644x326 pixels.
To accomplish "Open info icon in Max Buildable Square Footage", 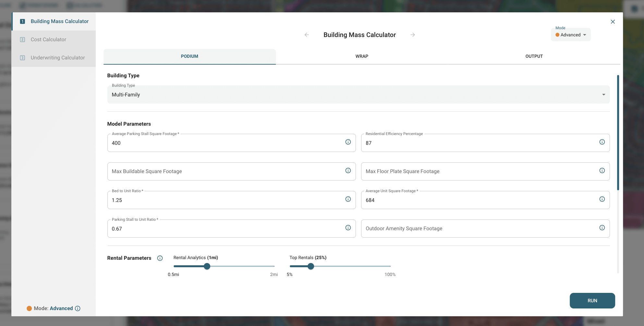I will click(348, 170).
